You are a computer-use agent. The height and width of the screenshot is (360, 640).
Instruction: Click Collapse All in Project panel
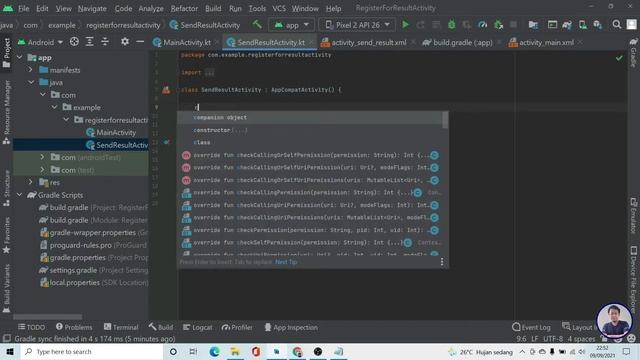[105, 42]
